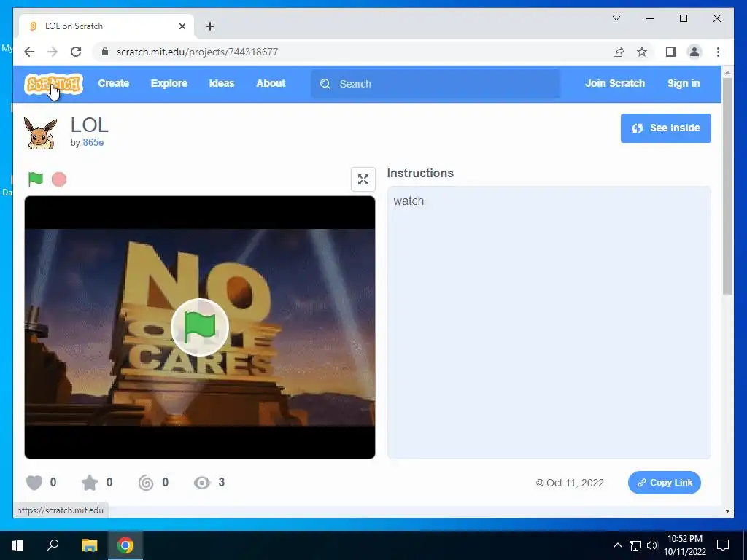Click the red stop button
The height and width of the screenshot is (560, 747).
coord(59,179)
